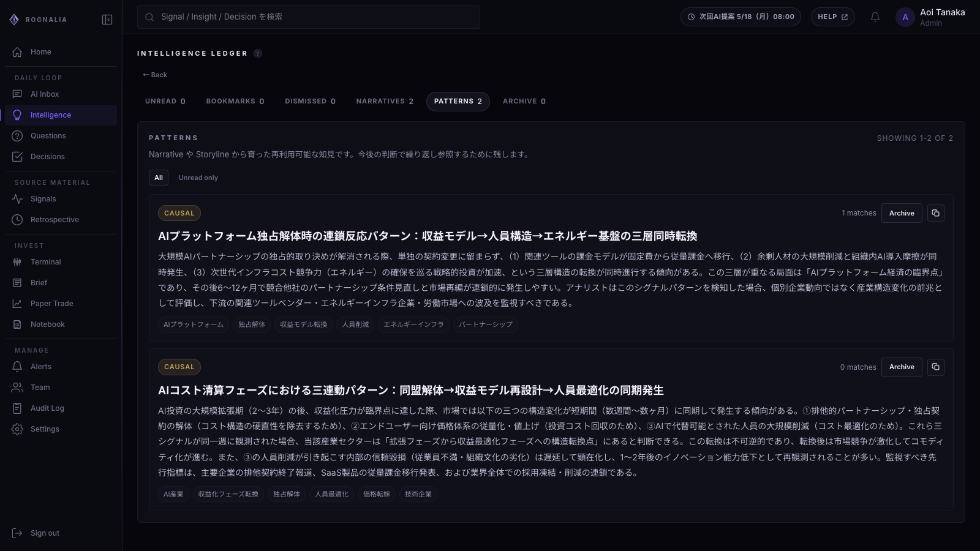Click the 1 matches text
Image resolution: width=980 pixels, height=551 pixels.
[x=859, y=213]
